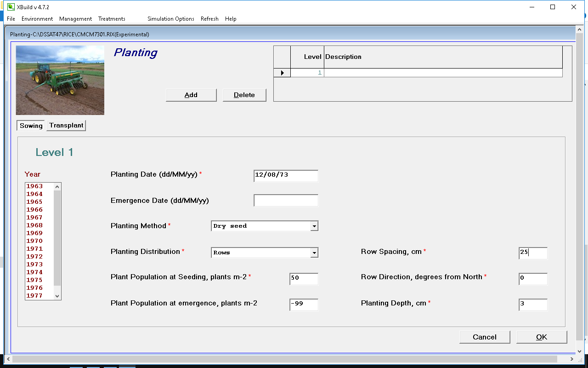This screenshot has height=368, width=588.
Task: Open the Planting Method dropdown
Action: click(314, 226)
